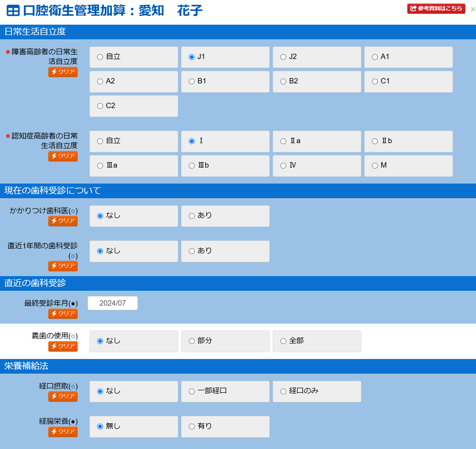476x449 pixels.
Task: Click クリア for 認知症高齢者の日常生活自立度
Action: pyautogui.click(x=63, y=156)
